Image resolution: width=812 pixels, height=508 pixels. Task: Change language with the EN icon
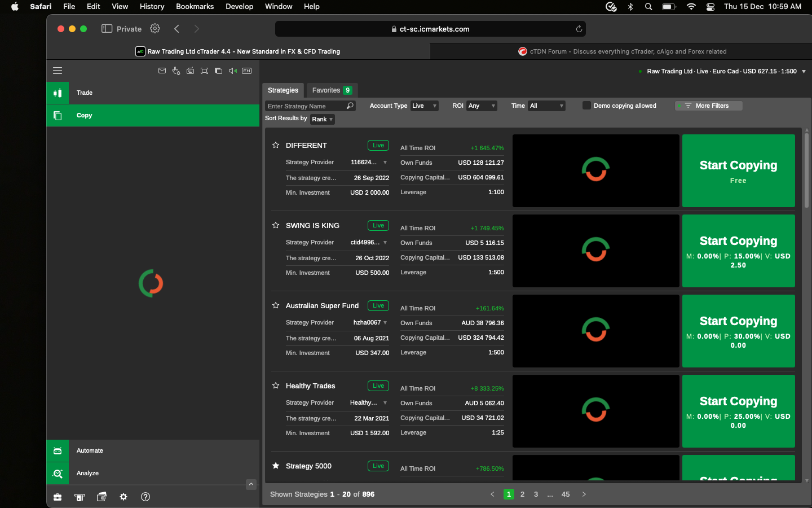tap(246, 71)
